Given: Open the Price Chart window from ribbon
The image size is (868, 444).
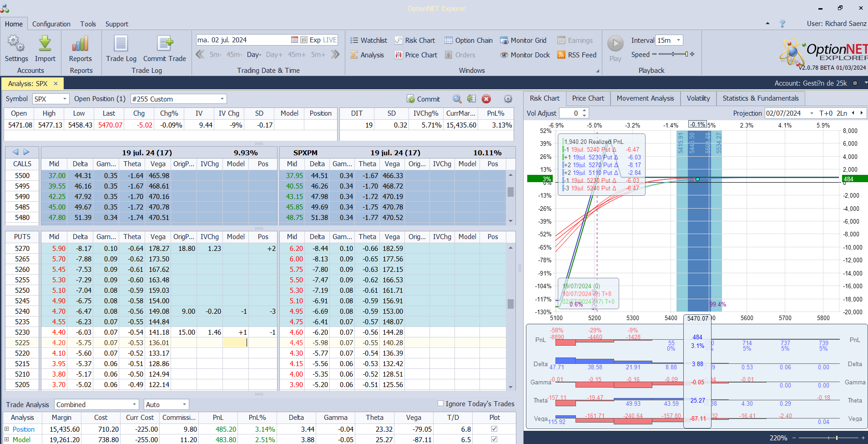Looking at the screenshot, I should click(x=416, y=55).
